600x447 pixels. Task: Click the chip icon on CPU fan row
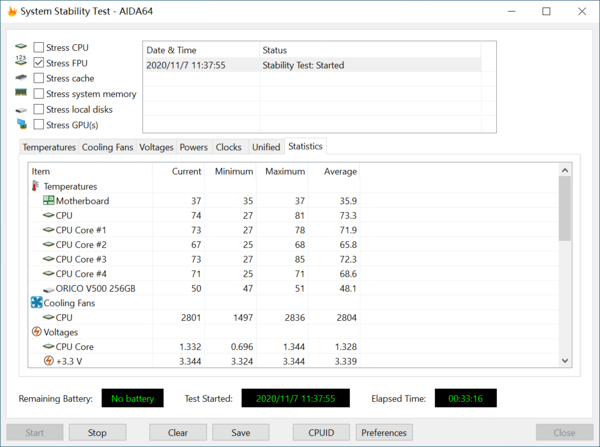pyautogui.click(x=49, y=317)
